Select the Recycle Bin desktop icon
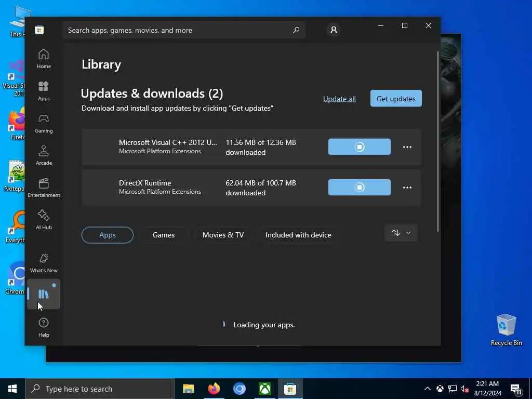532x399 pixels. pyautogui.click(x=506, y=330)
